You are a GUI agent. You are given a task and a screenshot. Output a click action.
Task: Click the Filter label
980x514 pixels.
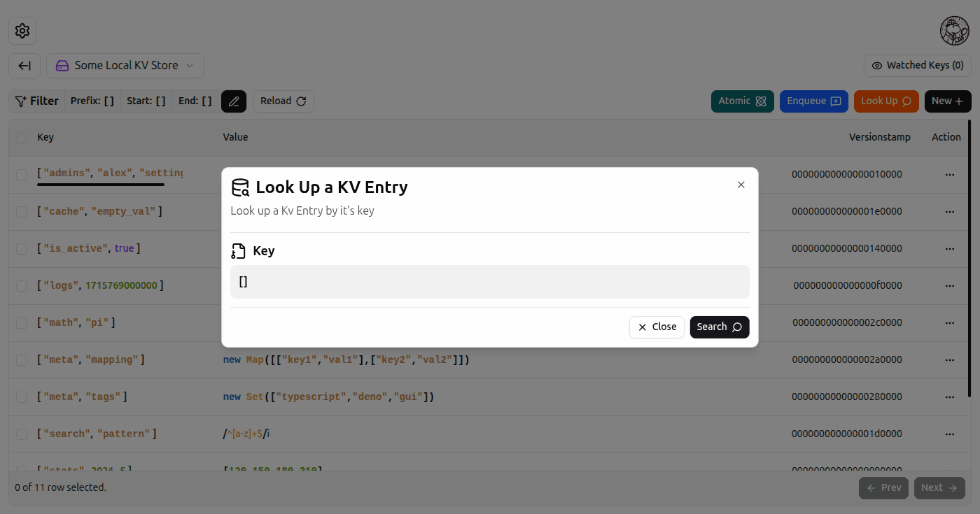(x=36, y=101)
